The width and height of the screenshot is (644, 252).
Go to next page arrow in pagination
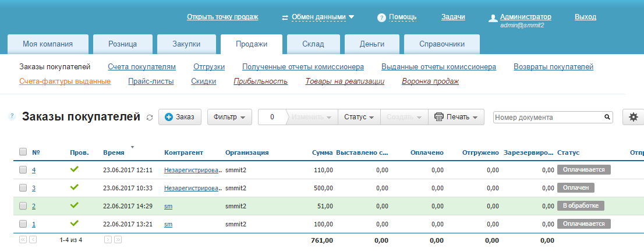coord(108,239)
